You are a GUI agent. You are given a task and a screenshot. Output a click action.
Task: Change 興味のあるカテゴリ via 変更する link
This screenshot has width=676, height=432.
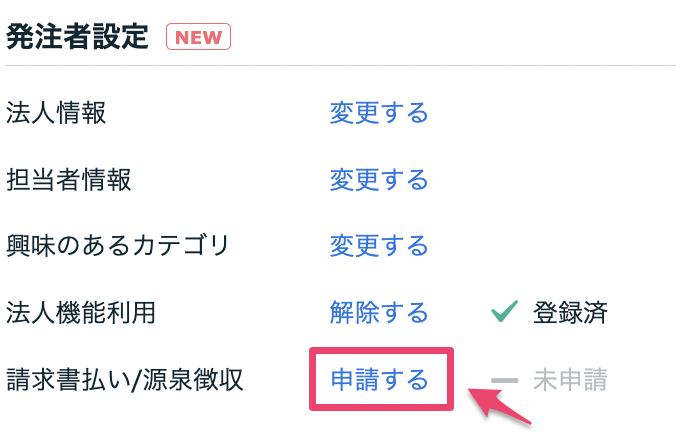click(x=379, y=246)
